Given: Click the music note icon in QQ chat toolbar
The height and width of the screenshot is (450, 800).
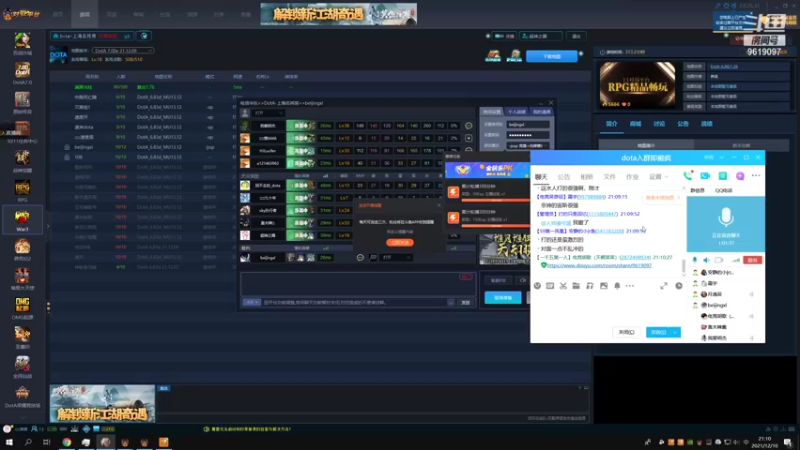Looking at the screenshot, I should point(590,286).
